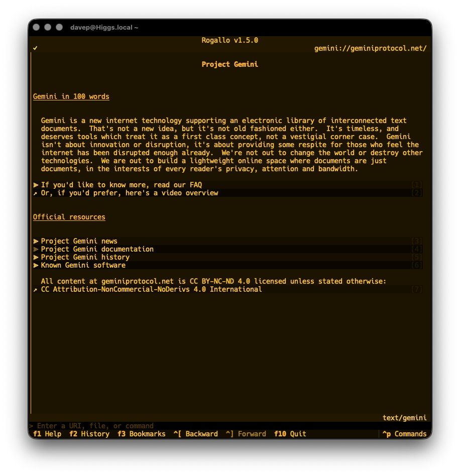Click the 'Rogallo v1.5.0' title text
This screenshot has width=460, height=476.
230,40
